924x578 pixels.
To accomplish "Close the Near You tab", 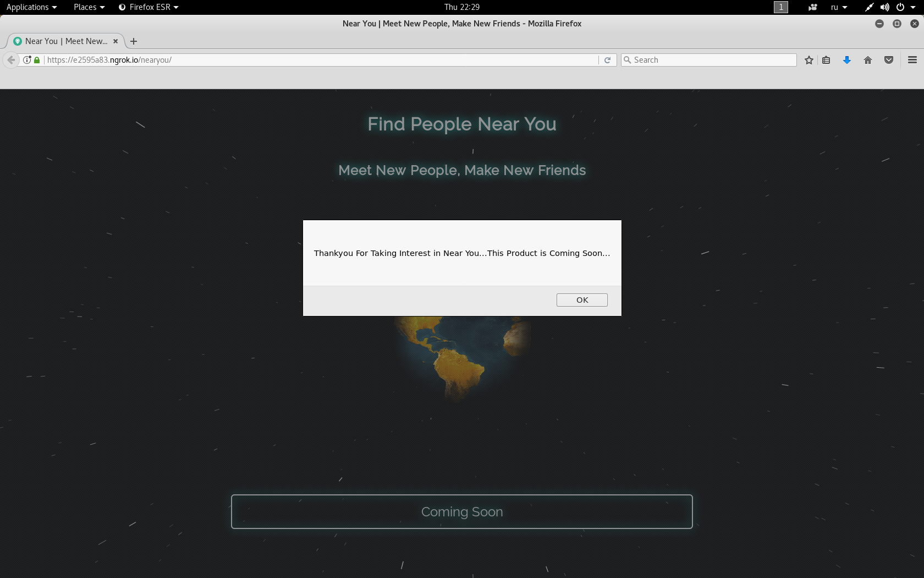I will 116,41.
